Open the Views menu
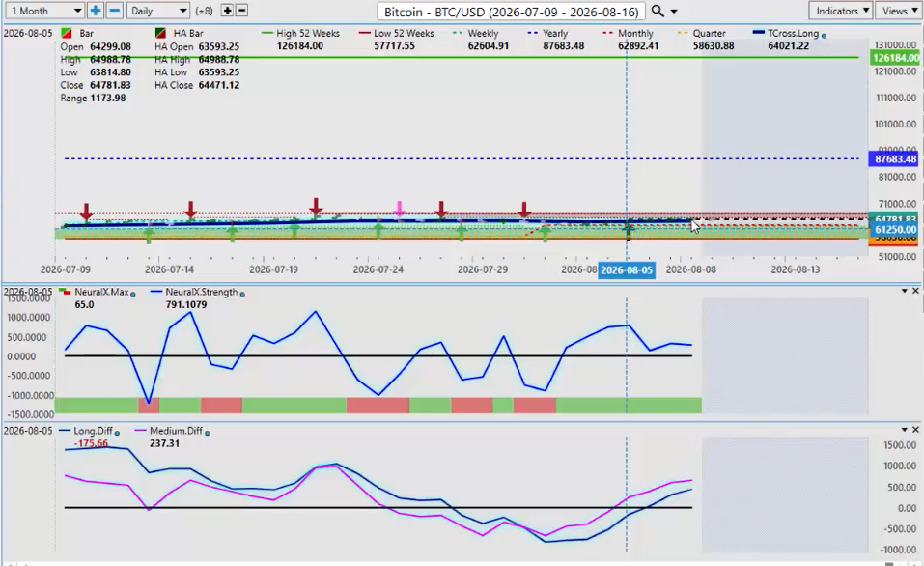Viewport: 924px width, 566px height. [899, 11]
